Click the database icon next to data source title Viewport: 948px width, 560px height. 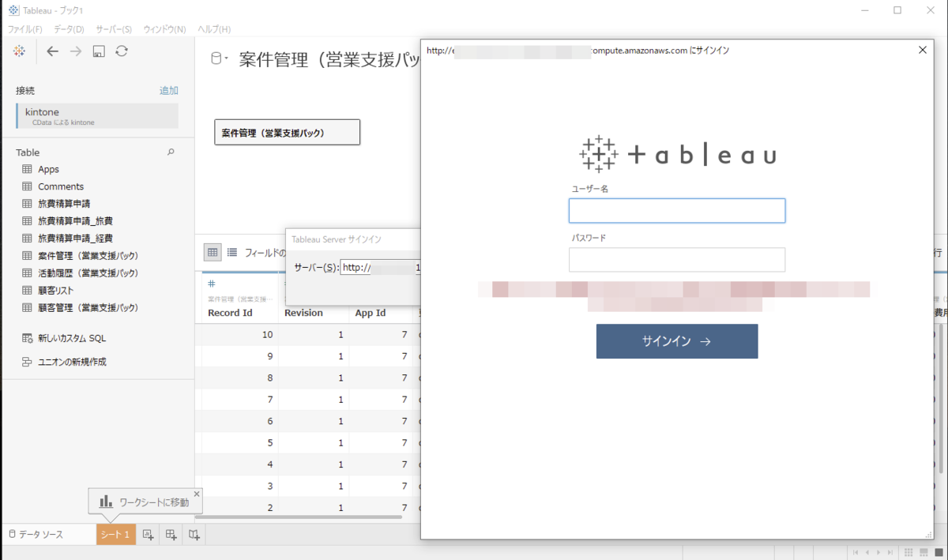point(216,59)
